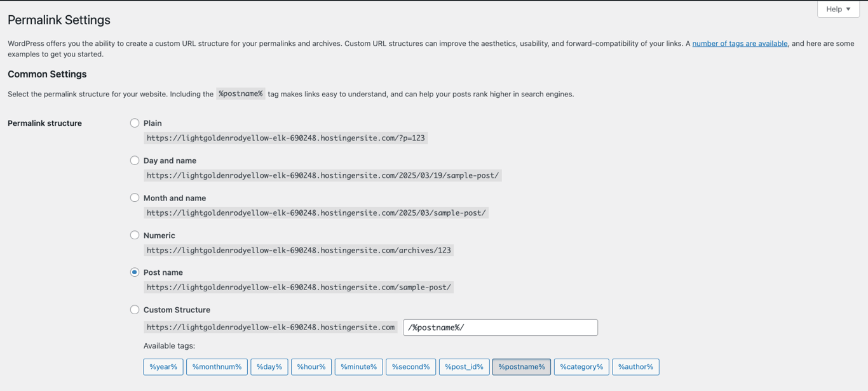Add the %monthnum% tag to custom structure
The width and height of the screenshot is (868, 391).
pos(217,367)
